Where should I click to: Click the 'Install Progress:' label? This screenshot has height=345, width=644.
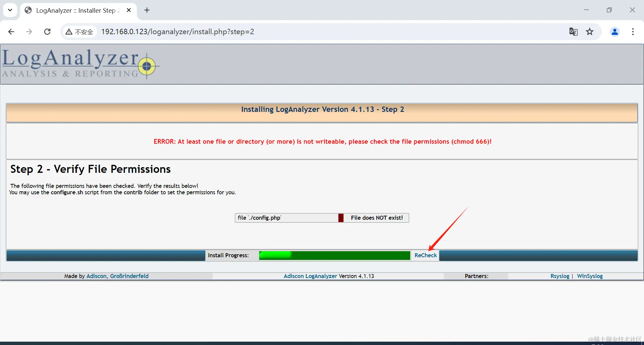coord(228,255)
